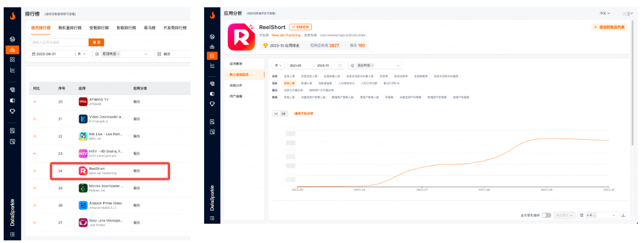Select the 安装人数 metric chip
Screen dimensions: 644x243
click(x=289, y=76)
